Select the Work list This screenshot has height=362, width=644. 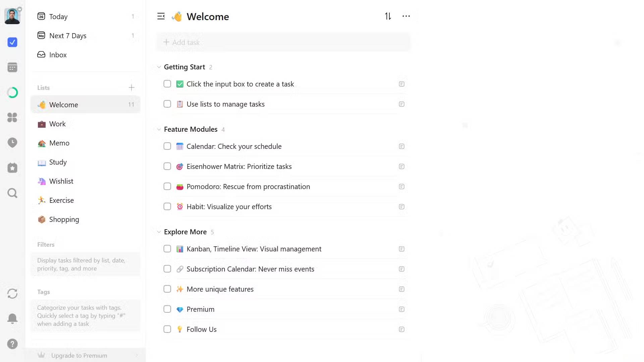tap(57, 124)
